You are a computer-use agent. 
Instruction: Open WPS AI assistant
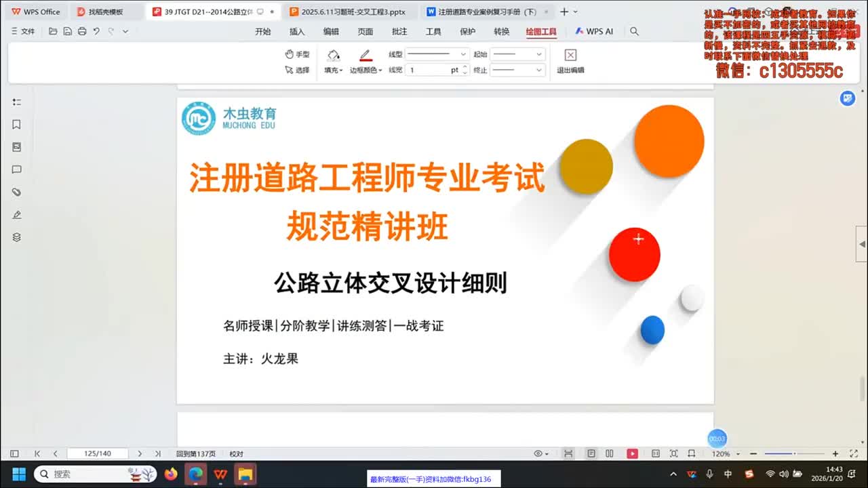595,31
